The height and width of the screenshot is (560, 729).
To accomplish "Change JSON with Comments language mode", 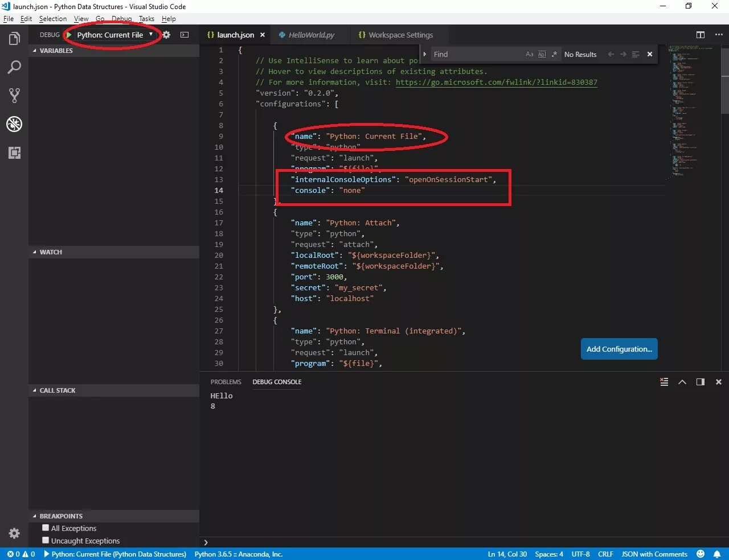I will (x=654, y=554).
